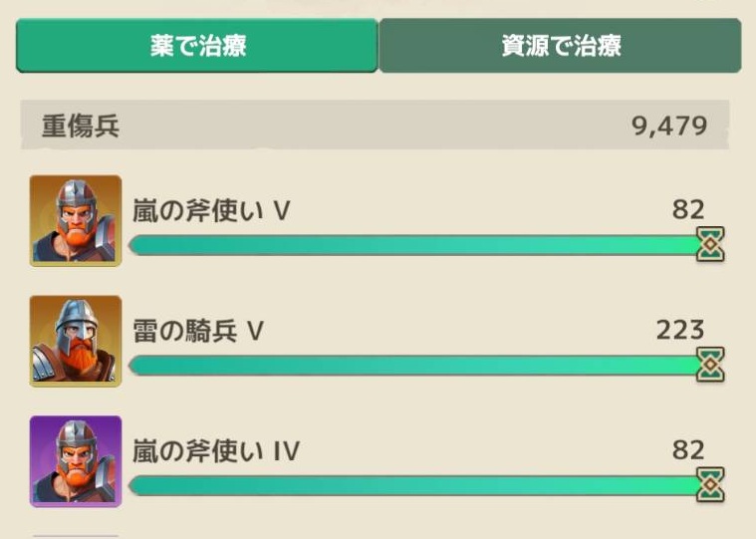Image resolution: width=756 pixels, height=539 pixels.
Task: Click the middle of 嵐の斧使い V slider track
Action: pyautogui.click(x=415, y=245)
